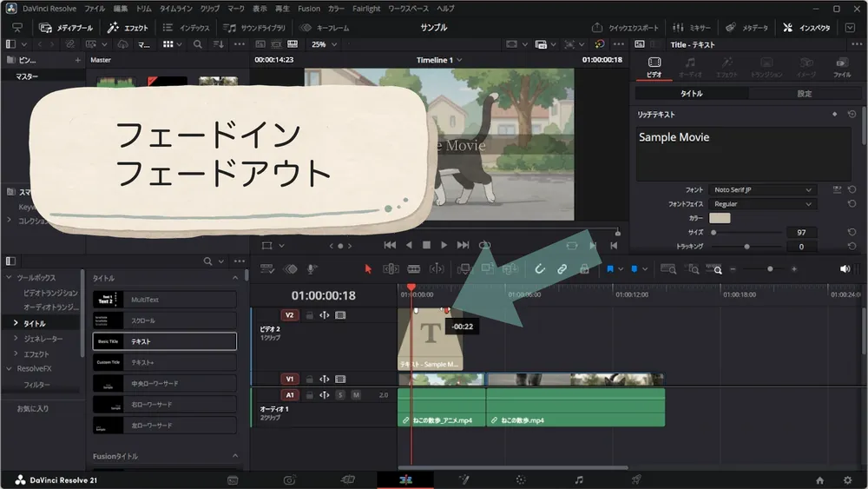
Task: Open the フォントフェイス Regular dropdown
Action: click(762, 204)
